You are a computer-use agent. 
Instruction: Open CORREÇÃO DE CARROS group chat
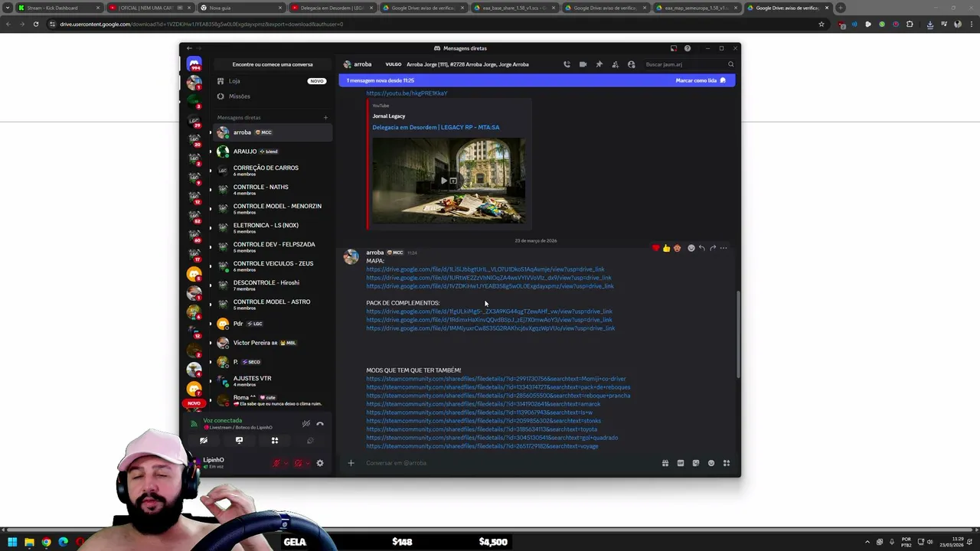(273, 171)
